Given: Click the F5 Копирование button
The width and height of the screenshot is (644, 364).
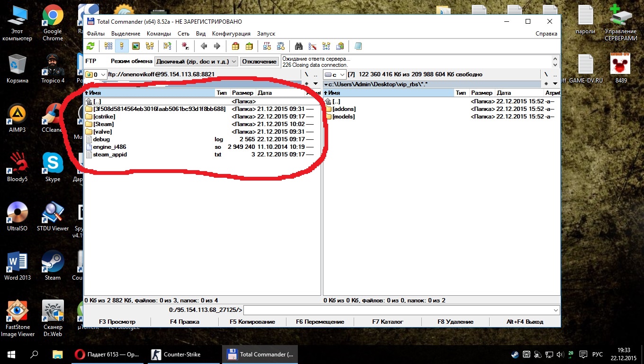Looking at the screenshot, I should [252, 322].
